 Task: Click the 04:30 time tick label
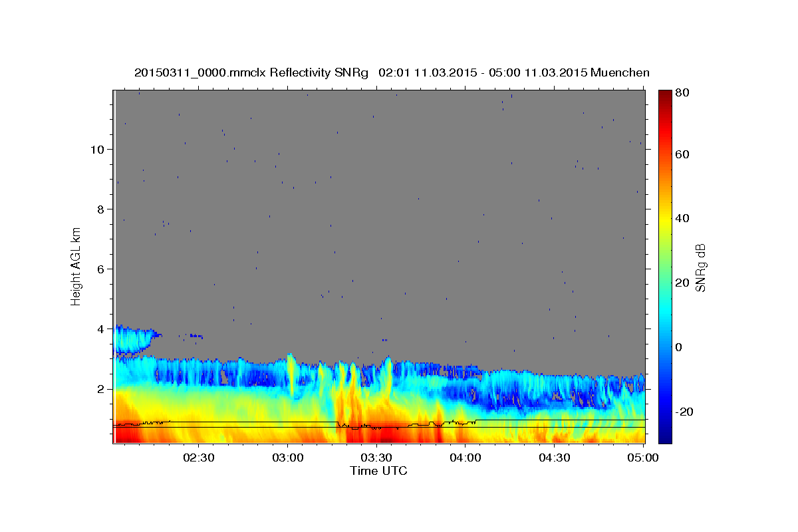(555, 458)
